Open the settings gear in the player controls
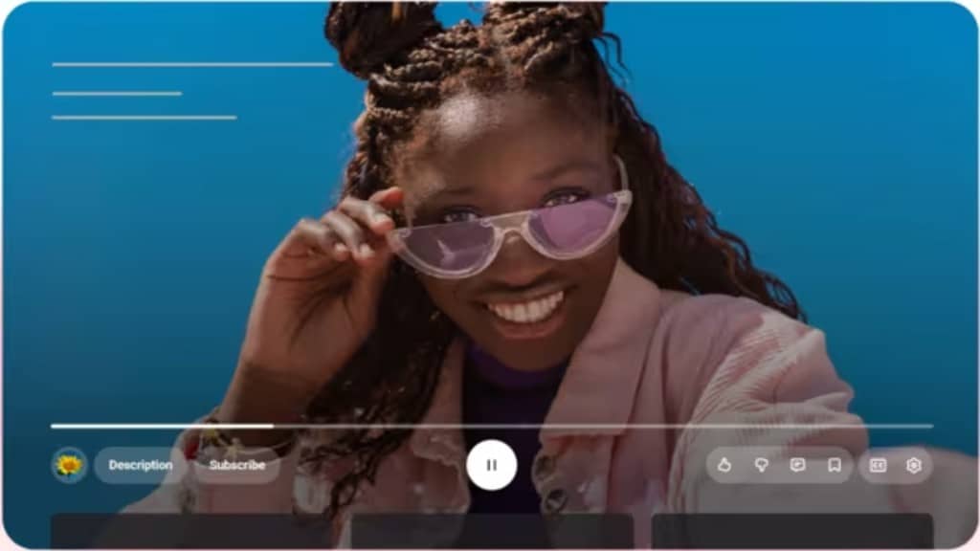The width and height of the screenshot is (980, 551). [x=914, y=466]
